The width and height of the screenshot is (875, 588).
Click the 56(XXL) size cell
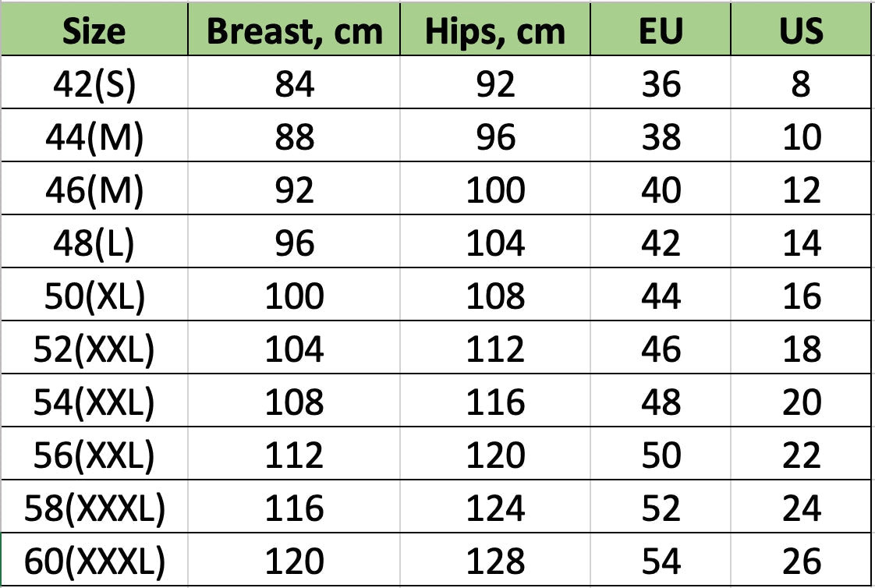(x=94, y=455)
